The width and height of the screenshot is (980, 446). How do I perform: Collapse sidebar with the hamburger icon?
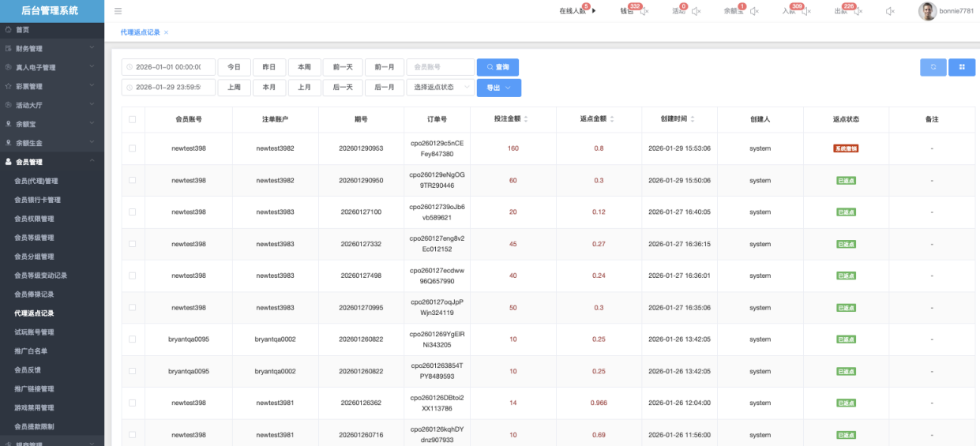[118, 11]
